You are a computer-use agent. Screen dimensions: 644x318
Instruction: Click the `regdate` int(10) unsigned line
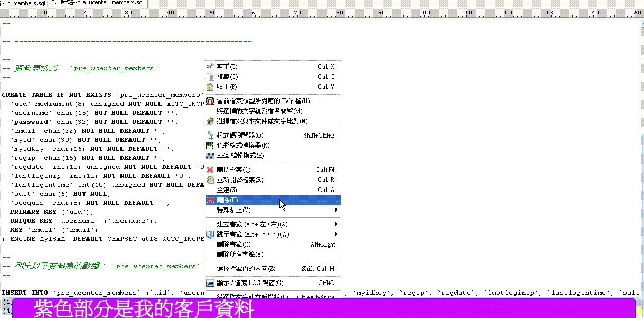coord(107,167)
